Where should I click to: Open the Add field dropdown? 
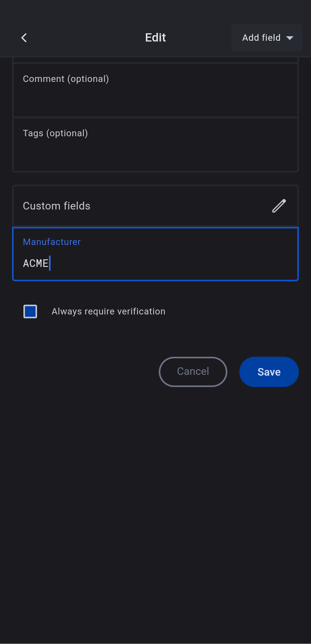click(266, 38)
